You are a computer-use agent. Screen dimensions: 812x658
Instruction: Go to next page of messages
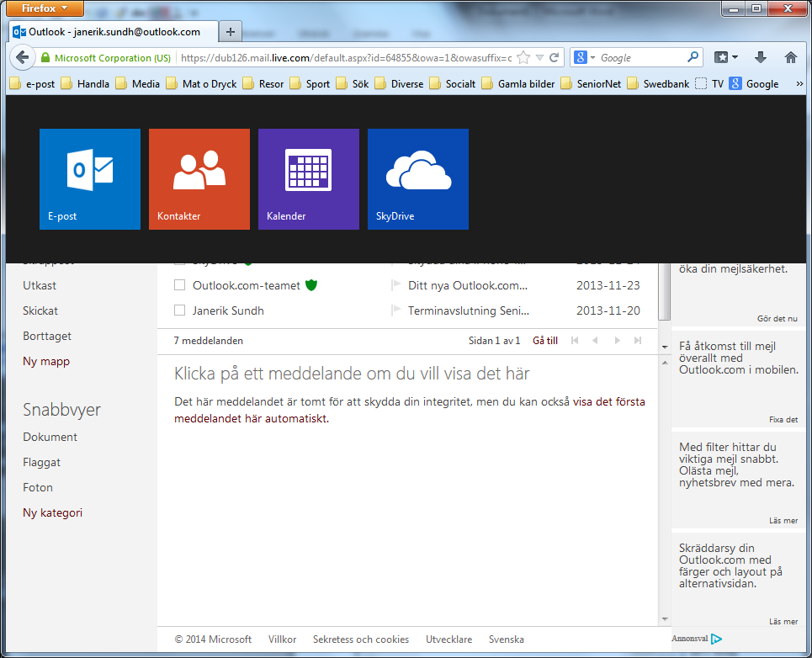(617, 341)
